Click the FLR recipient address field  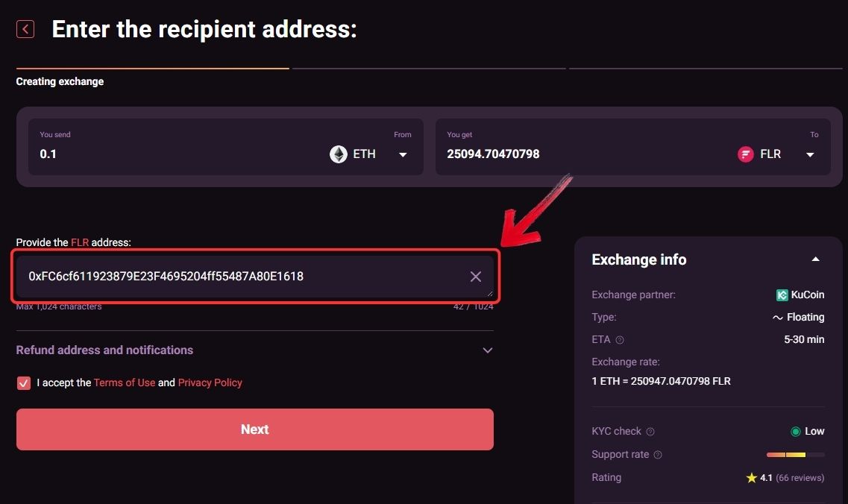pos(239,277)
